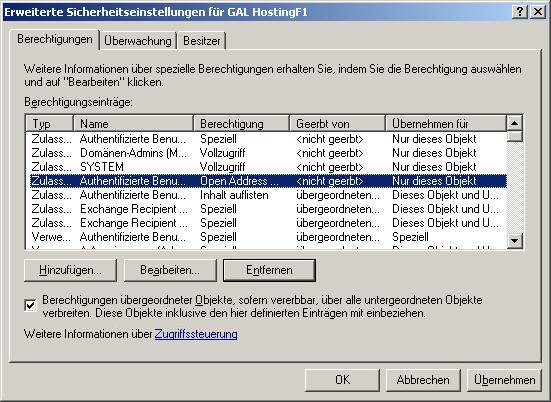The width and height of the screenshot is (551, 402).
Task: Click the Übernehmen button
Action: pos(504,380)
